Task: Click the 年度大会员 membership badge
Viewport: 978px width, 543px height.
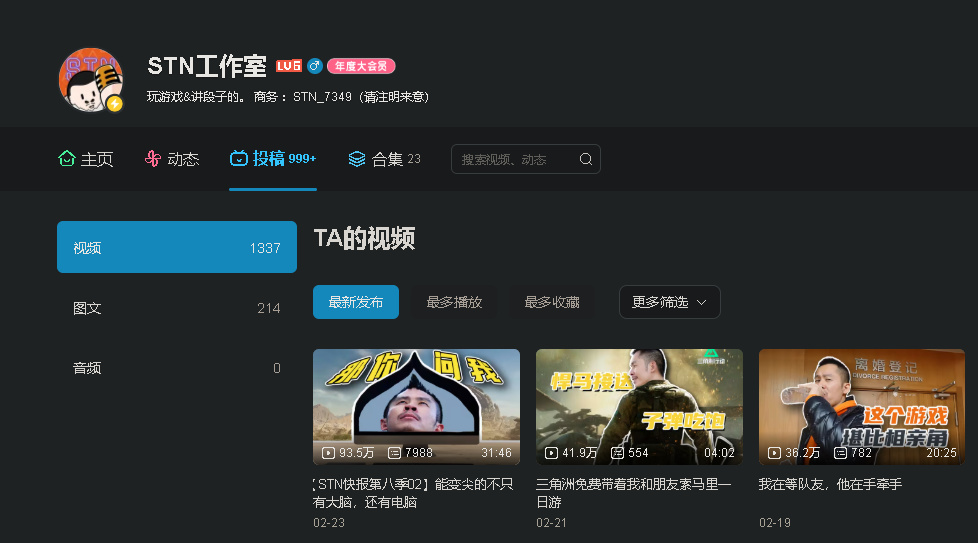Action: [x=361, y=66]
